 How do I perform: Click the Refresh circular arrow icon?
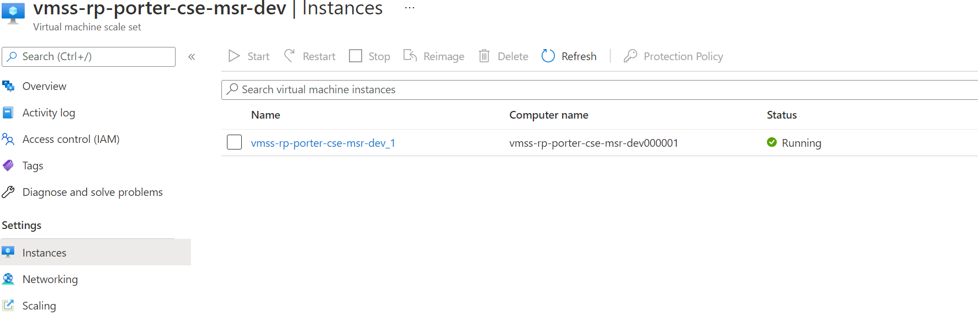coord(548,56)
